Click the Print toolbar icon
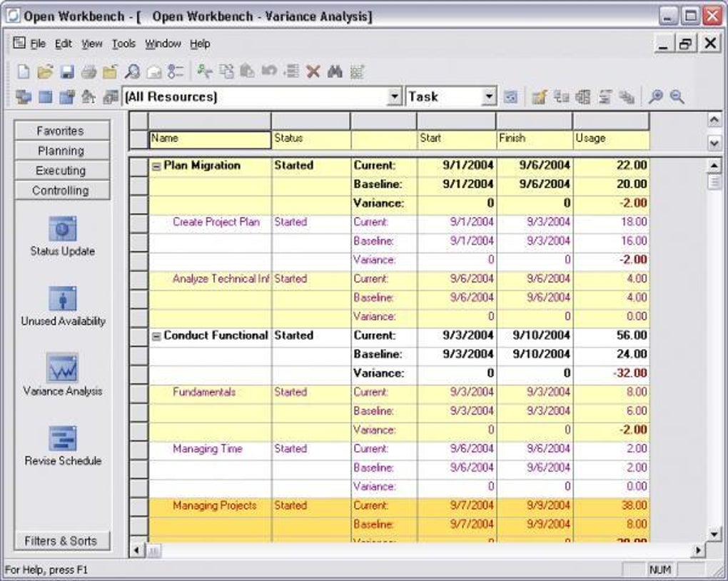The height and width of the screenshot is (581, 728). tap(89, 71)
